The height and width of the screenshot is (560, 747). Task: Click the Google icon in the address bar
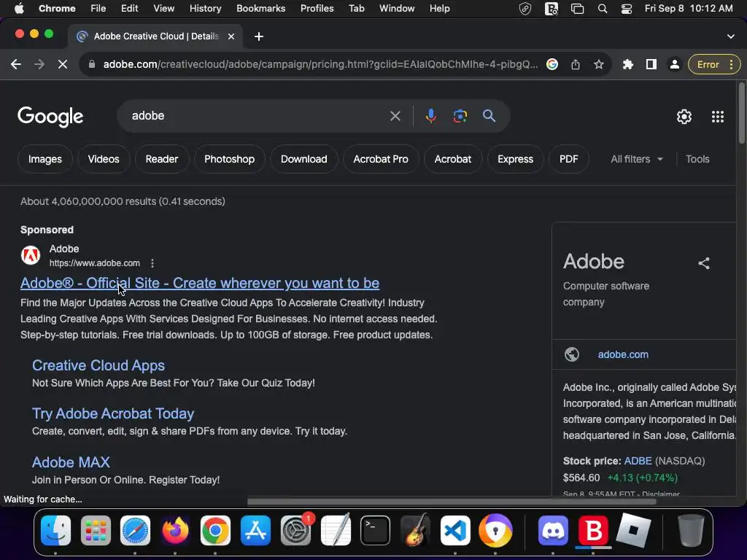pyautogui.click(x=552, y=64)
